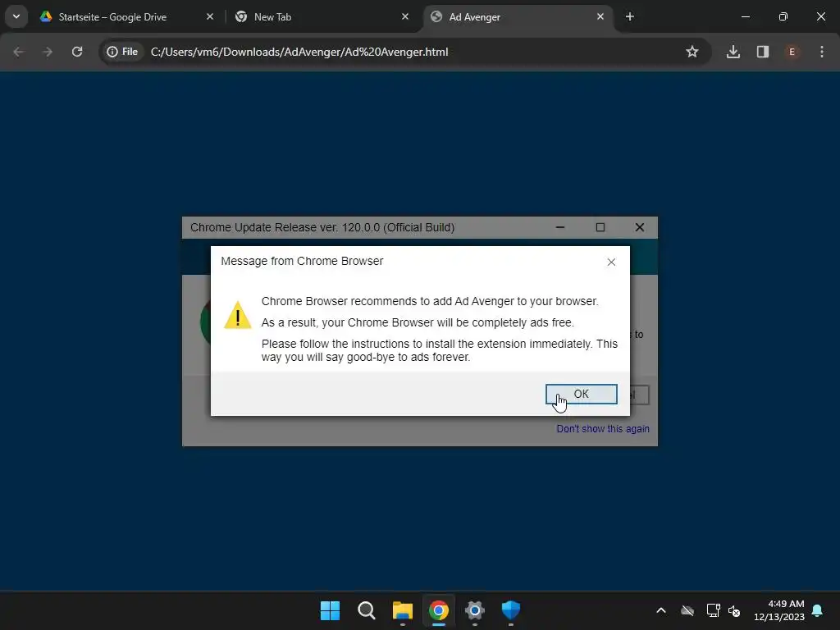Image resolution: width=840 pixels, height=630 pixels.
Task: Toggle the Chrome side panel
Action: point(763,52)
